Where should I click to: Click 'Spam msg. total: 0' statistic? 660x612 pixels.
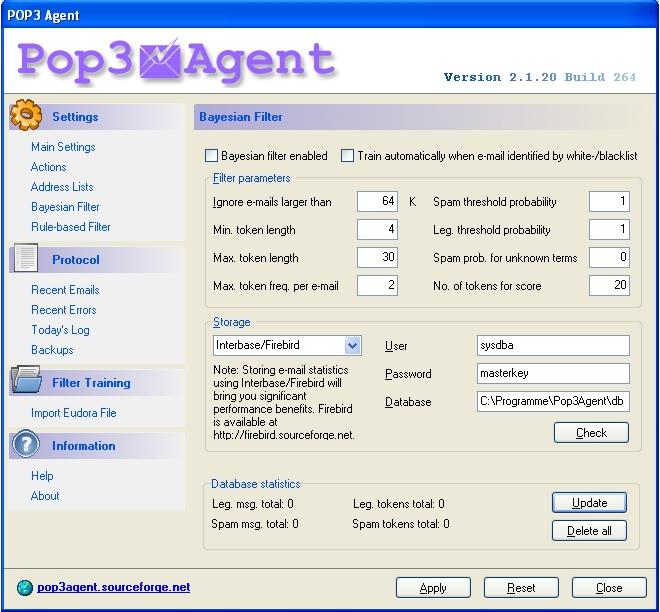[x=255, y=524]
